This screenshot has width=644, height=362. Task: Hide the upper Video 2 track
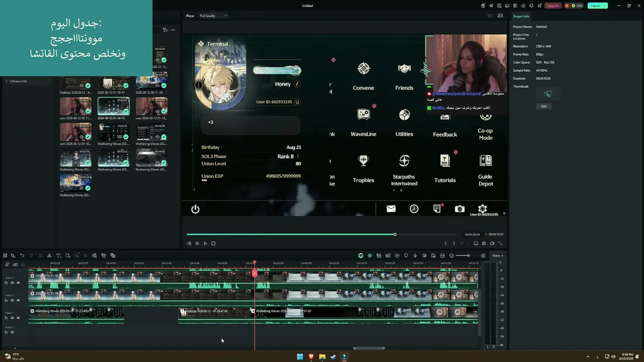(18, 283)
